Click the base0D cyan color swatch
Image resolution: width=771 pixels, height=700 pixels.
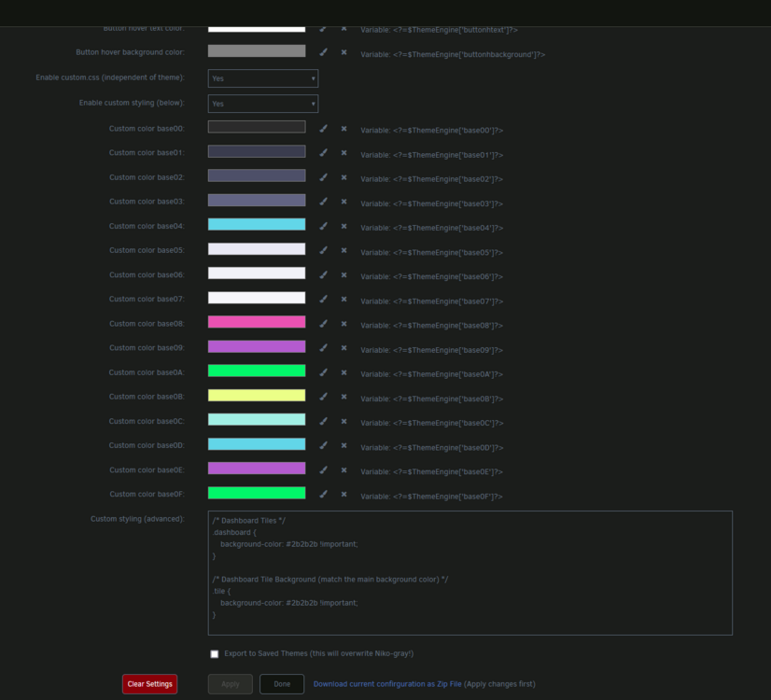[257, 444]
